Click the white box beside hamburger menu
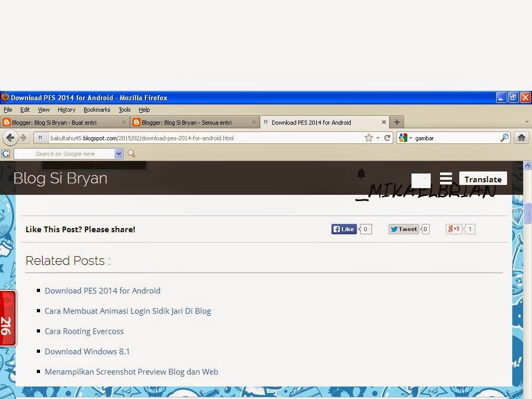 (x=421, y=180)
